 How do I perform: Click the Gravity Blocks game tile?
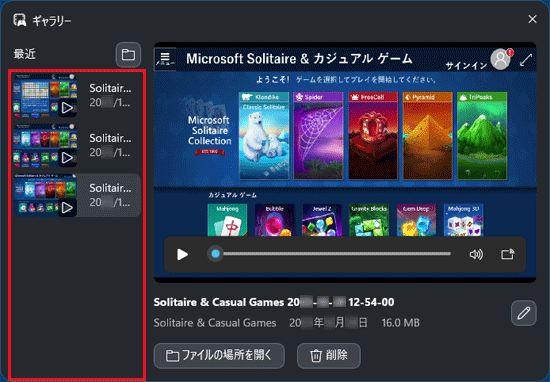coord(369,220)
